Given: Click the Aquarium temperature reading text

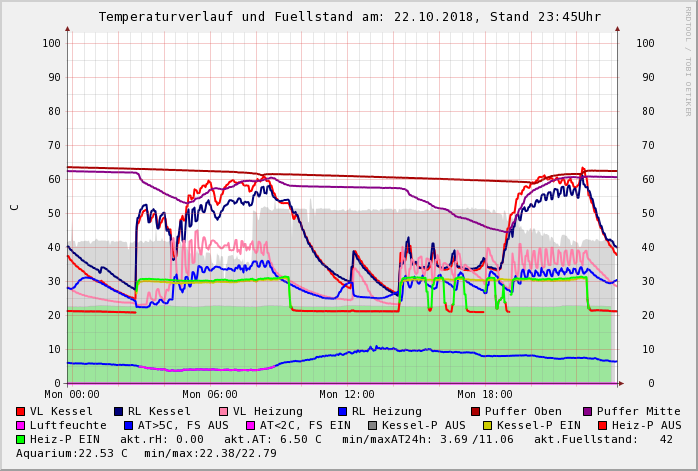Looking at the screenshot, I should pos(72,453).
